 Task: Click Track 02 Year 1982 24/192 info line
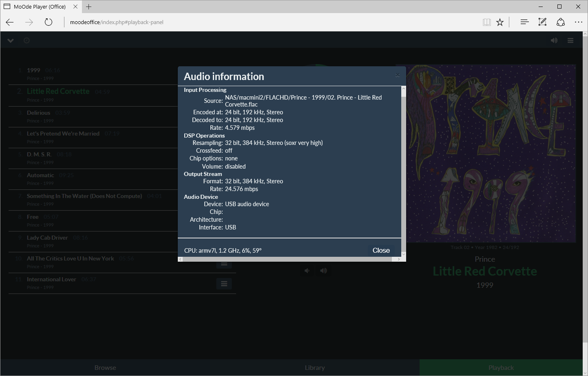click(x=485, y=247)
